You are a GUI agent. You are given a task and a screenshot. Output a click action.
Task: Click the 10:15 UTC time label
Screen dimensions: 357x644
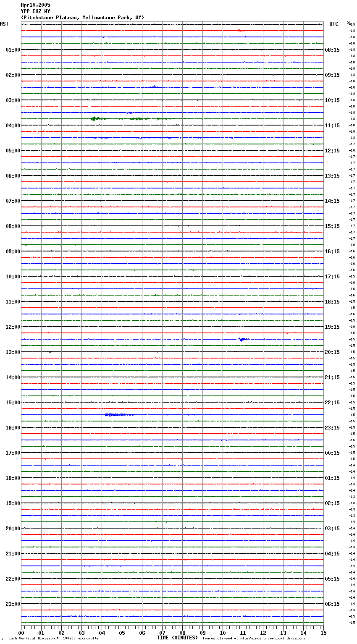pos(332,100)
